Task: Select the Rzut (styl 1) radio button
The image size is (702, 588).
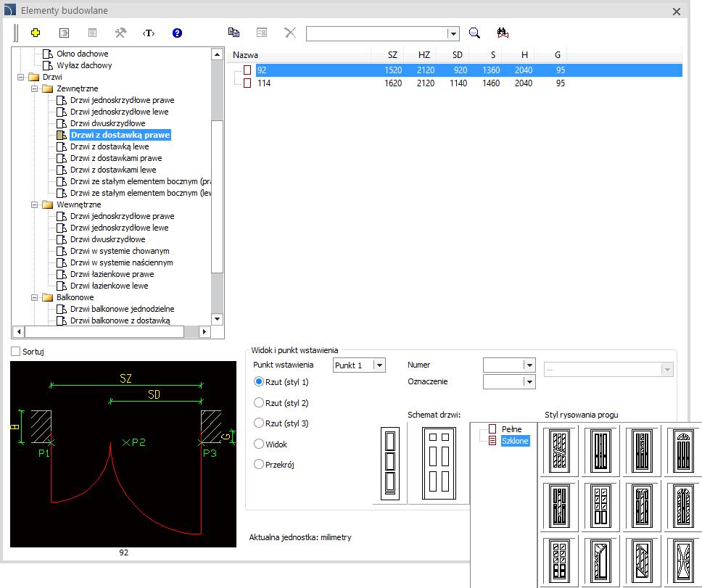Action: [259, 381]
